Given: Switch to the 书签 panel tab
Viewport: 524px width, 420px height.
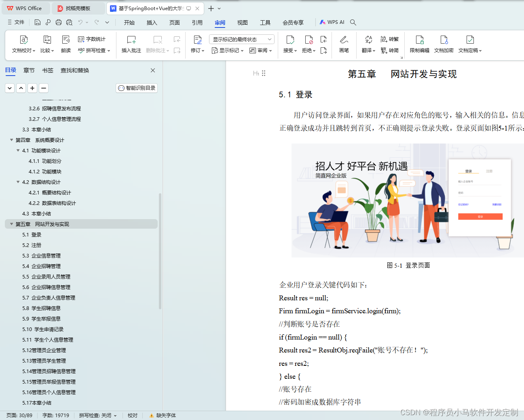Looking at the screenshot, I should [47, 70].
